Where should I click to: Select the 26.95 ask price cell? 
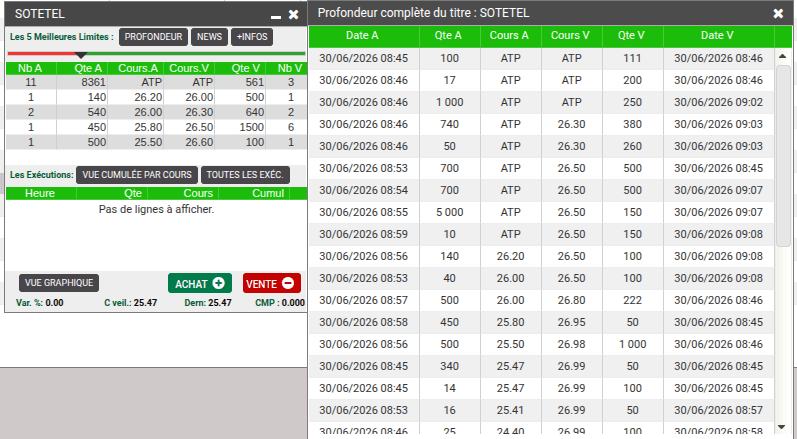571,322
